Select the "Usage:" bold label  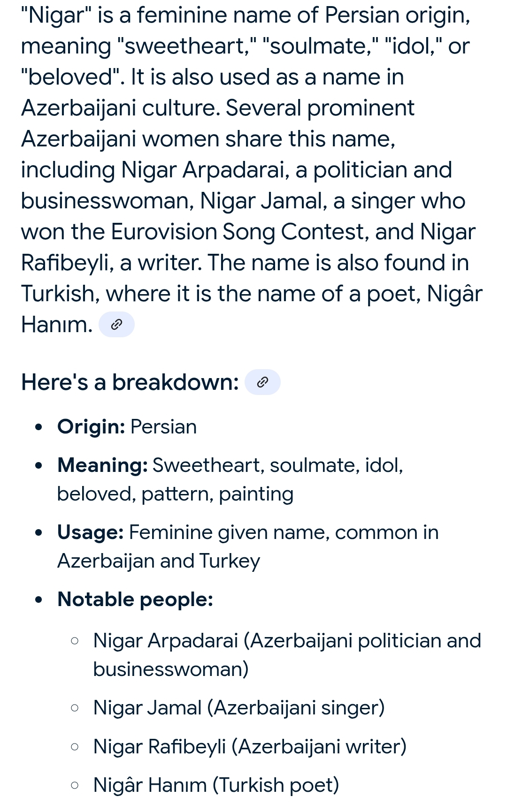point(91,532)
